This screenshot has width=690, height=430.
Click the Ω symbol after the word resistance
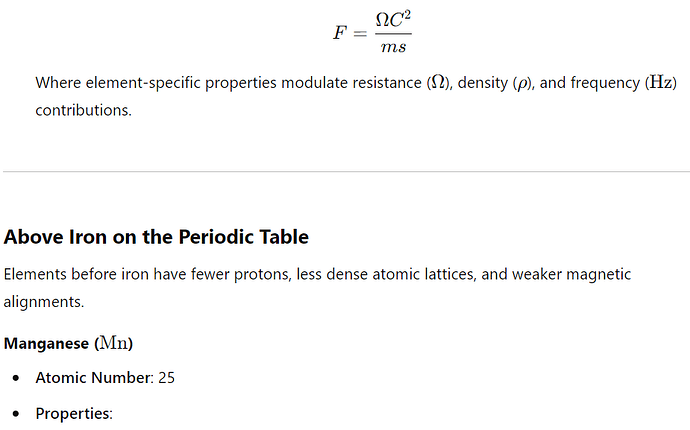point(438,82)
